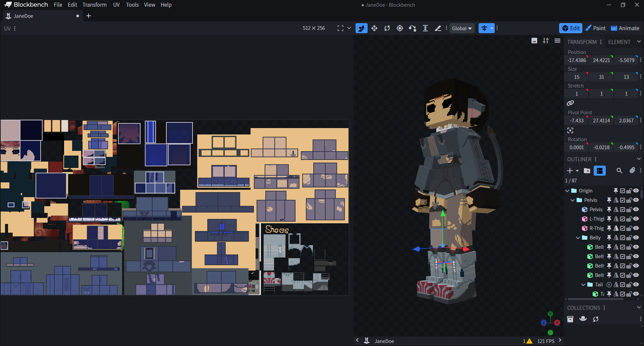Select the Pivot tool icon
Image resolution: width=644 pixels, height=346 pixels.
(x=400, y=28)
